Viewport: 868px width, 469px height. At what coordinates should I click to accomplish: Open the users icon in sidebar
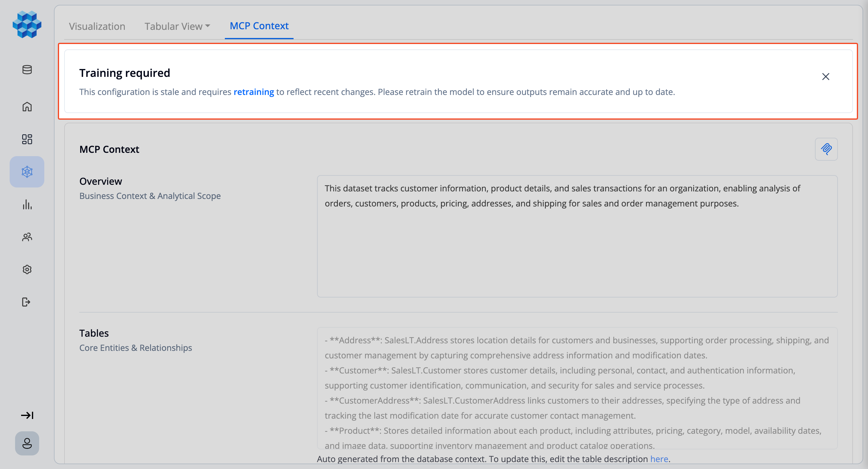click(27, 237)
